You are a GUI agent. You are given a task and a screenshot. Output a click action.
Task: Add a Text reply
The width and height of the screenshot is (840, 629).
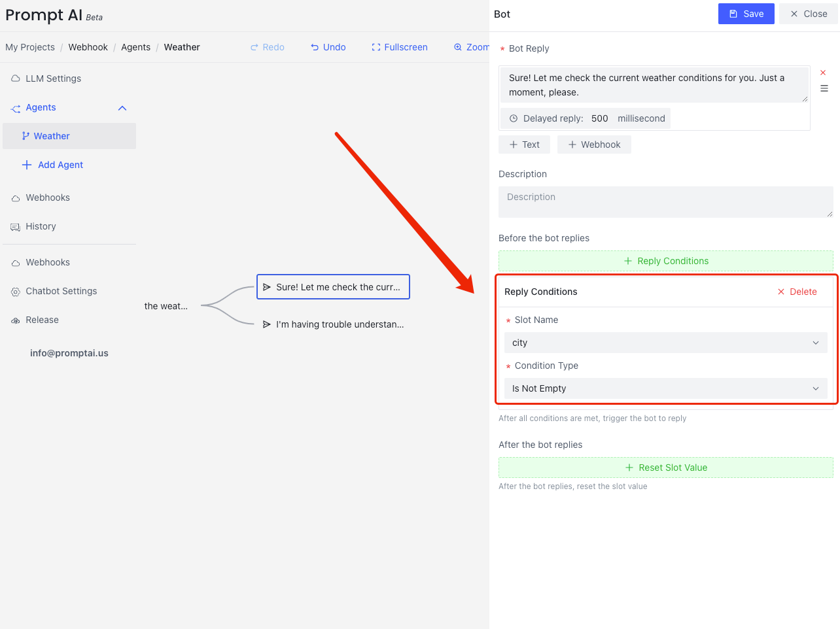click(x=524, y=144)
